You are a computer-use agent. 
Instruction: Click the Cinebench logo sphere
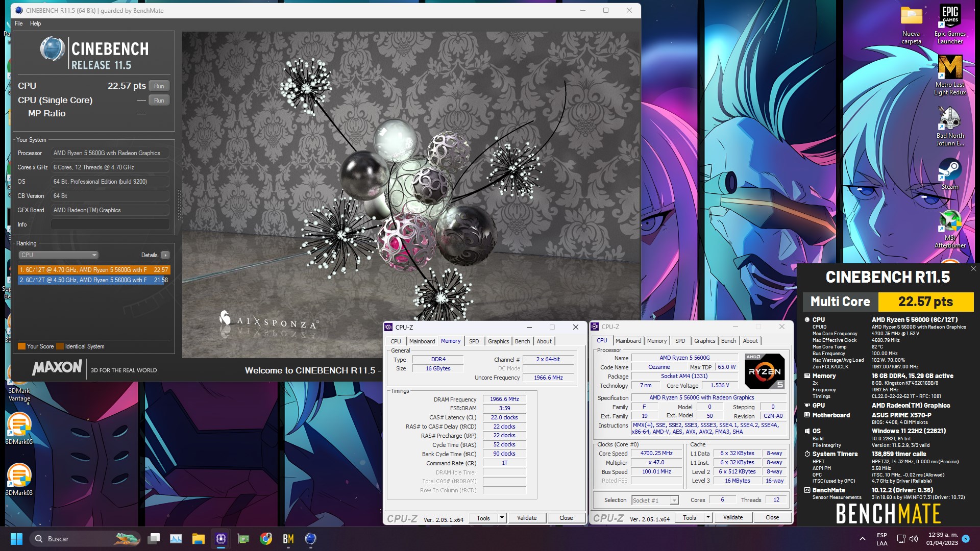pyautogui.click(x=52, y=49)
